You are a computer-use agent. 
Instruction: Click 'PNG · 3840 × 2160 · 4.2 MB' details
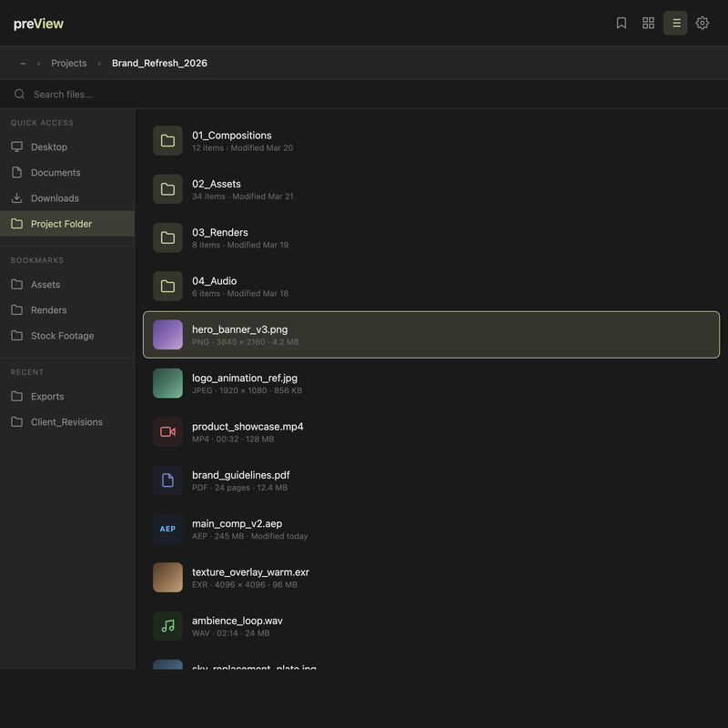click(246, 342)
